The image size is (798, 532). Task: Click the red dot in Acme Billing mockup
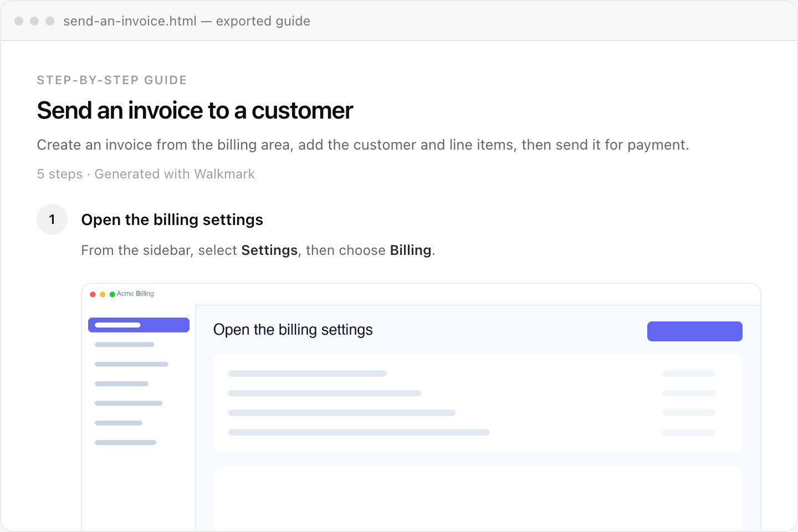pos(93,294)
